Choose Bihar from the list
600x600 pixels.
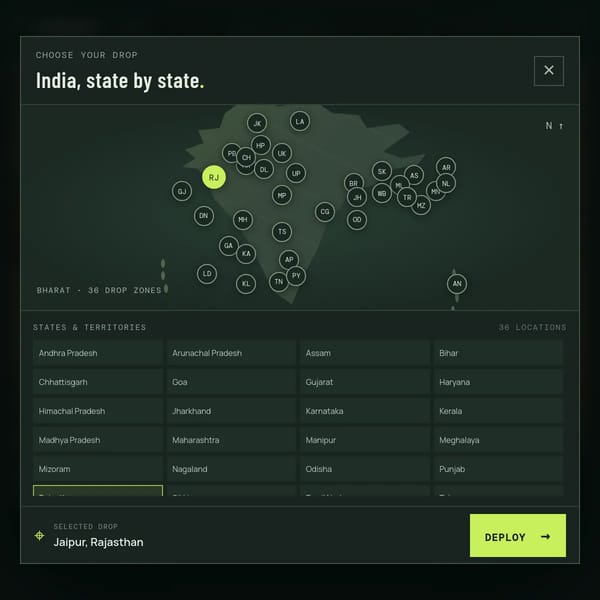[x=498, y=353]
